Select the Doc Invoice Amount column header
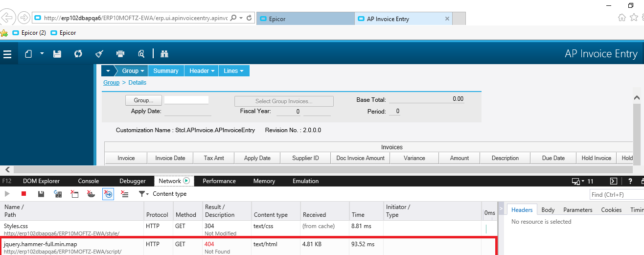This screenshot has width=644, height=255. pyautogui.click(x=361, y=158)
